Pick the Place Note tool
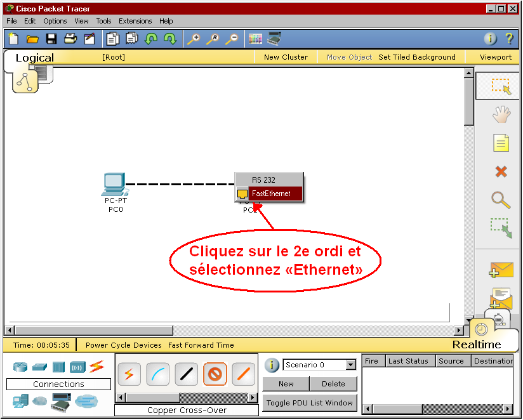The height and width of the screenshot is (420, 523). coord(501,143)
